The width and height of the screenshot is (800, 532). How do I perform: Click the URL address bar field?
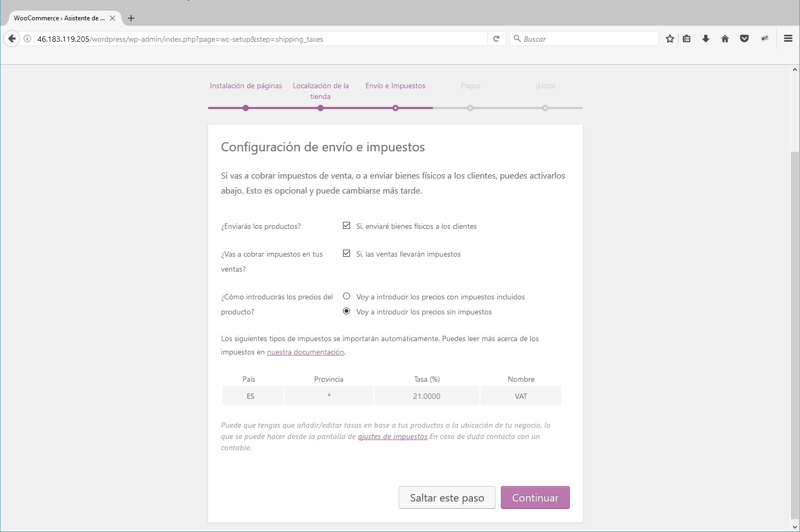click(261, 39)
